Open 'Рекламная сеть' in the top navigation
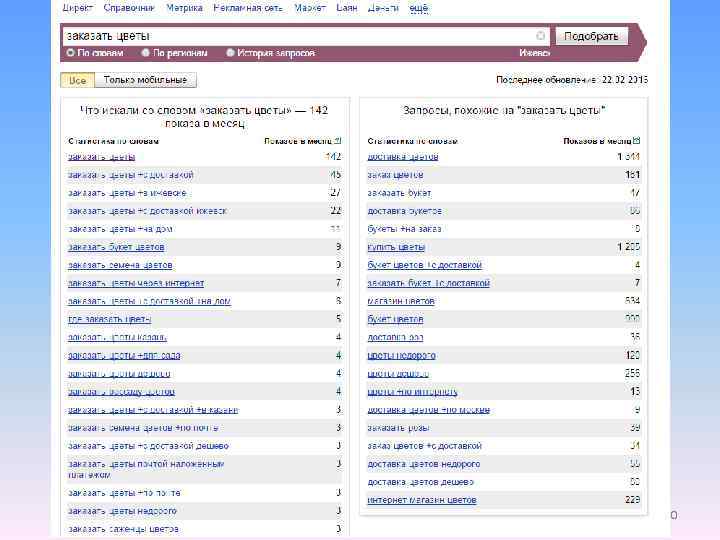Image resolution: width=720 pixels, height=540 pixels. coord(248,8)
